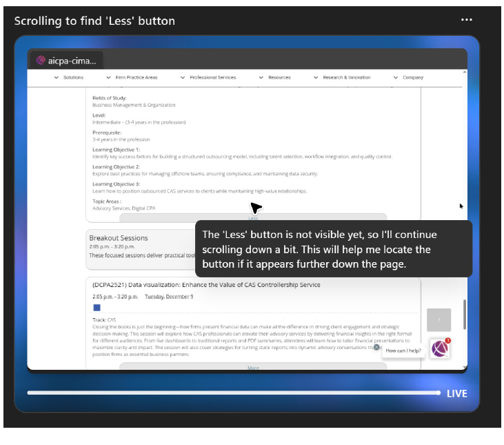Click the live playback progress bar
The width and height of the screenshot is (504, 445).
pyautogui.click(x=233, y=393)
